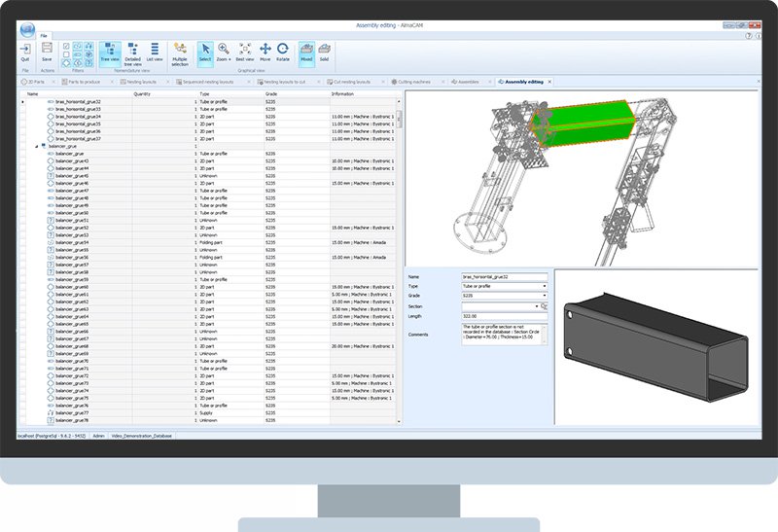Viewport: 778px width, 532px height.
Task: Collapse the balancier_grue tree node
Action: click(36, 147)
